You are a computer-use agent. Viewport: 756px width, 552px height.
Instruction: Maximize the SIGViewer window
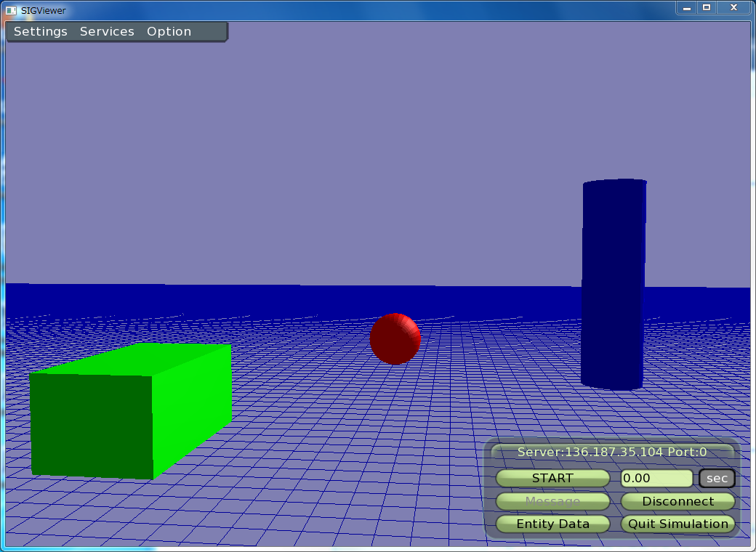[x=706, y=7]
